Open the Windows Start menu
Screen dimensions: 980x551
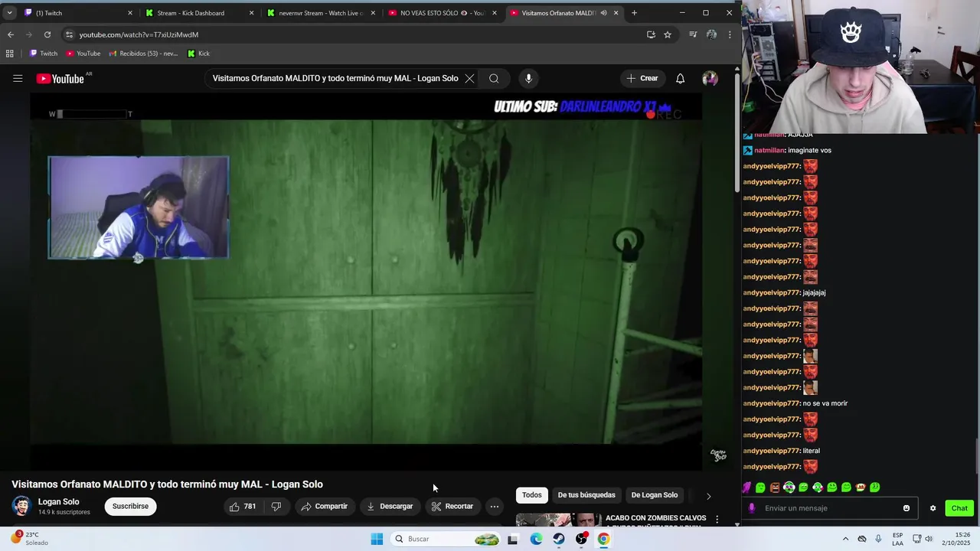377,539
